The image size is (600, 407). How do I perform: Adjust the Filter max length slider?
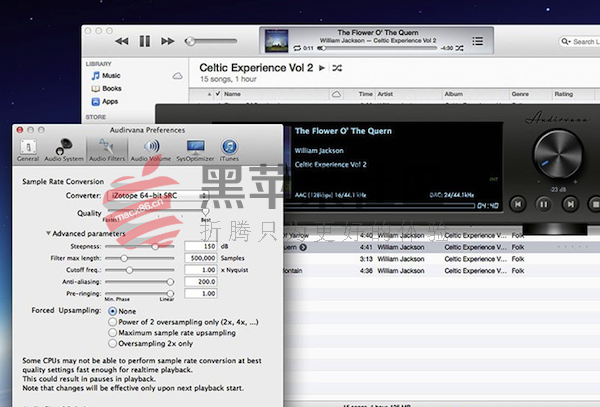click(x=124, y=258)
